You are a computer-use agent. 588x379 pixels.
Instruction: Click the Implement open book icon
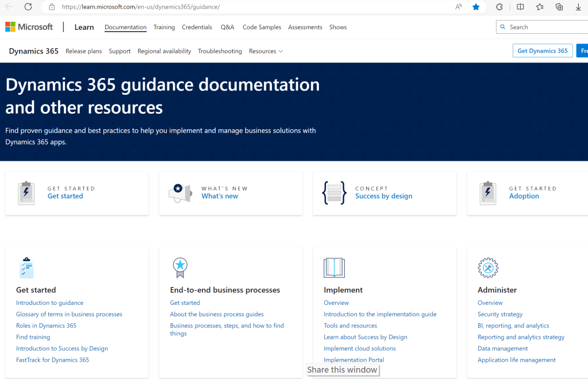coord(334,268)
